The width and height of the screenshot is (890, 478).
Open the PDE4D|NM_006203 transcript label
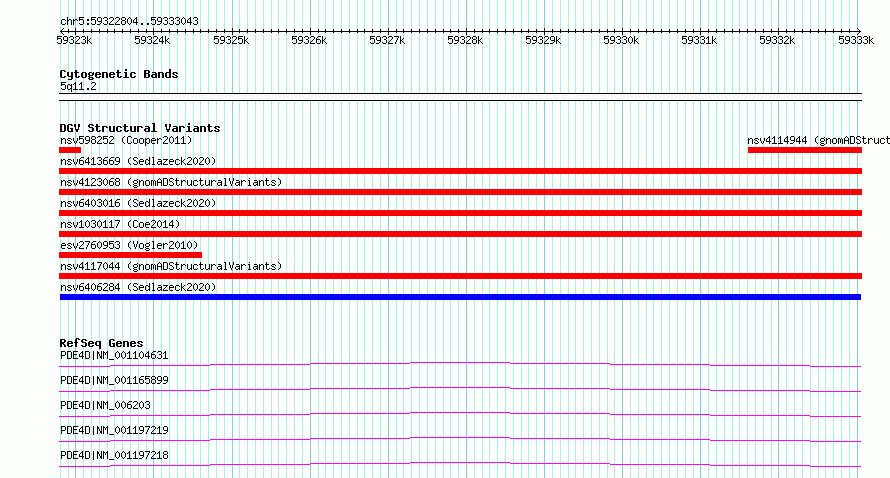pyautogui.click(x=105, y=405)
